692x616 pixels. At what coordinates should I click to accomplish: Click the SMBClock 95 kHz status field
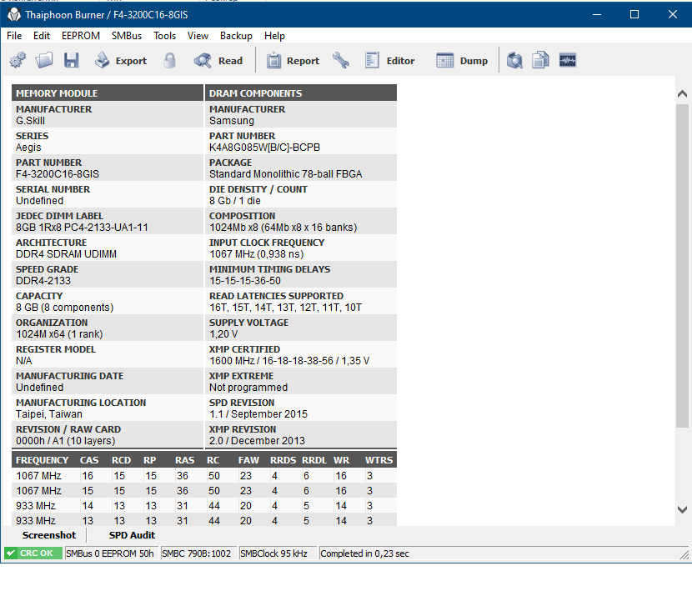[277, 553]
